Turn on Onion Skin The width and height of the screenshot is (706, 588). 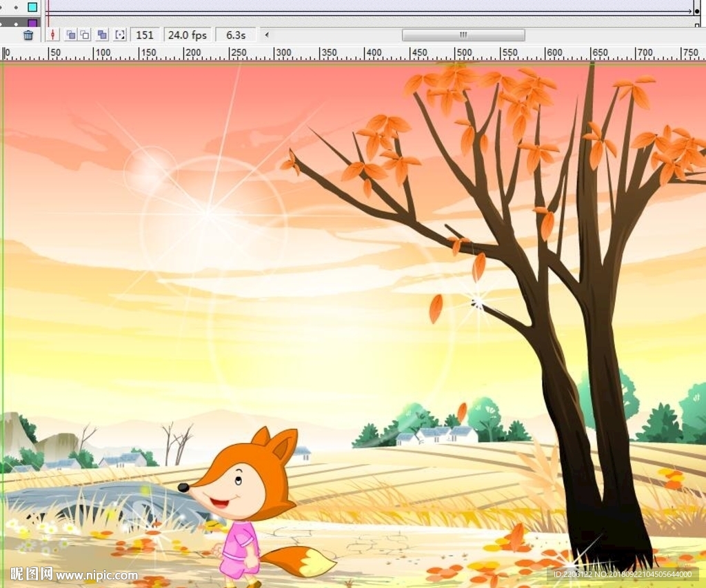pos(71,34)
